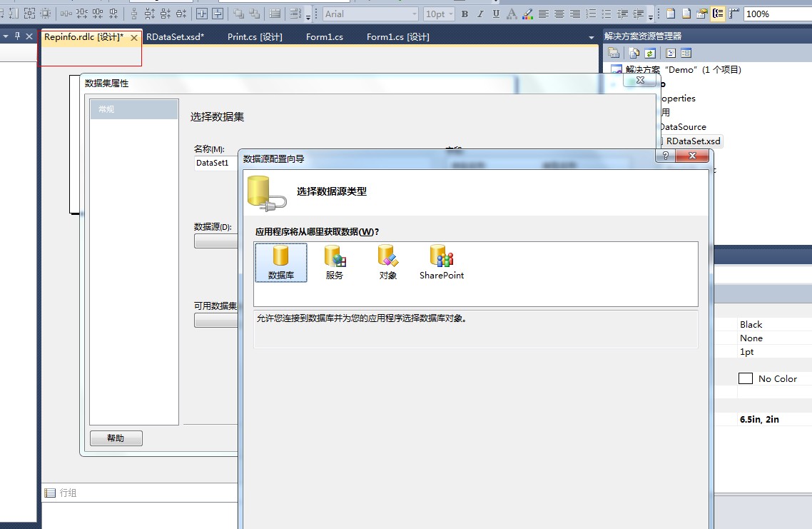The width and height of the screenshot is (812, 529).
Task: Toggle bold text formatting
Action: pyautogui.click(x=465, y=14)
